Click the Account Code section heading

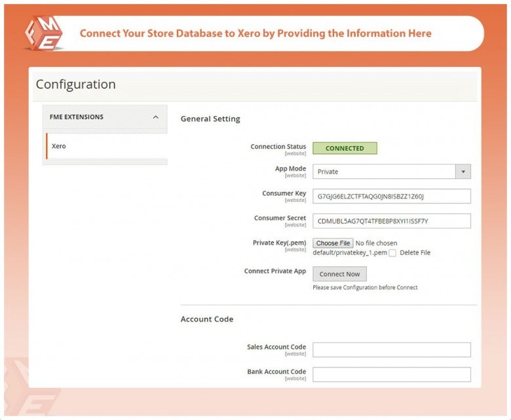207,319
